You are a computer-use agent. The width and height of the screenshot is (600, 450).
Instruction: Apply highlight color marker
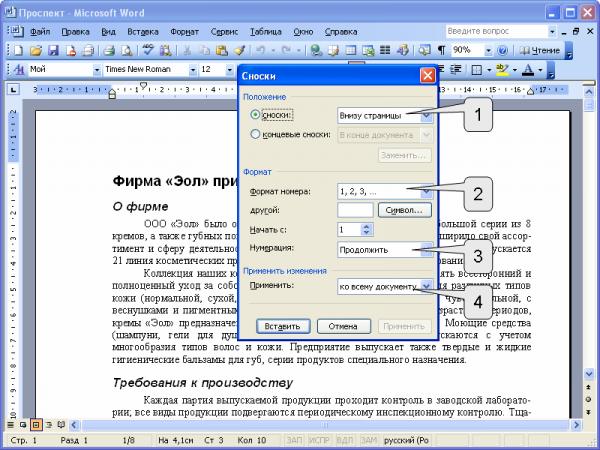click(x=502, y=70)
